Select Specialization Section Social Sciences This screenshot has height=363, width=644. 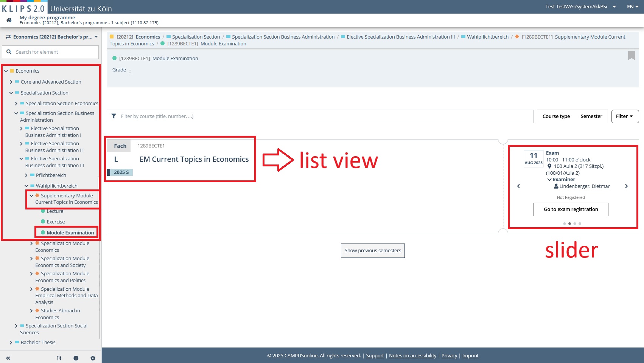(x=53, y=329)
